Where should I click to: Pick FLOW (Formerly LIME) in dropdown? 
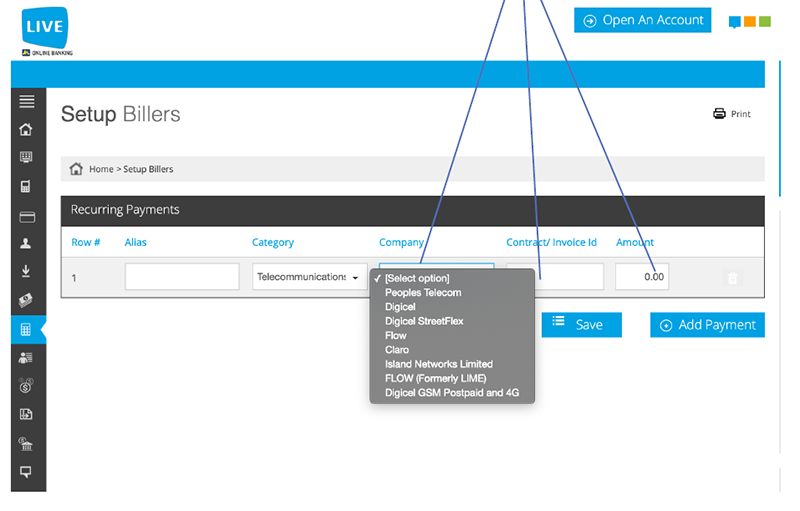(x=435, y=378)
